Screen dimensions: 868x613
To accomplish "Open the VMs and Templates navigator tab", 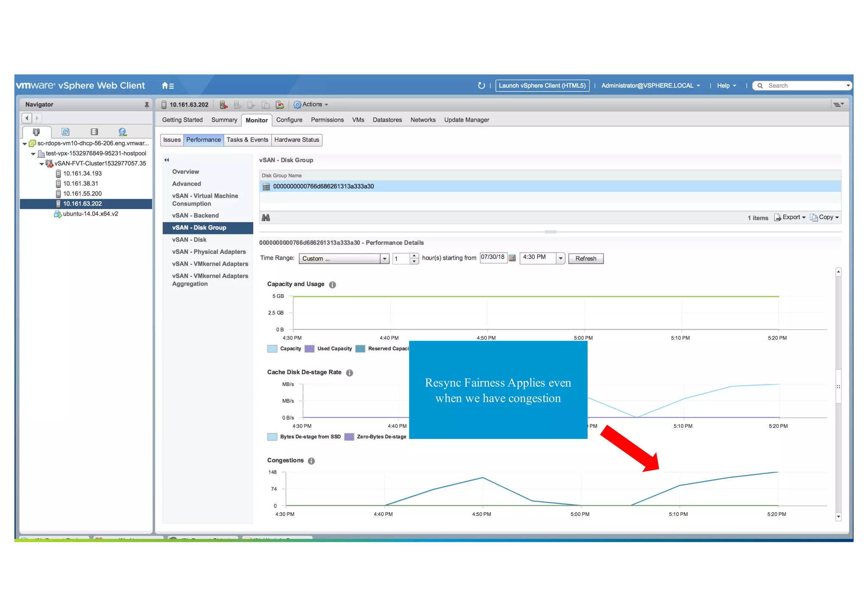I will 65,132.
